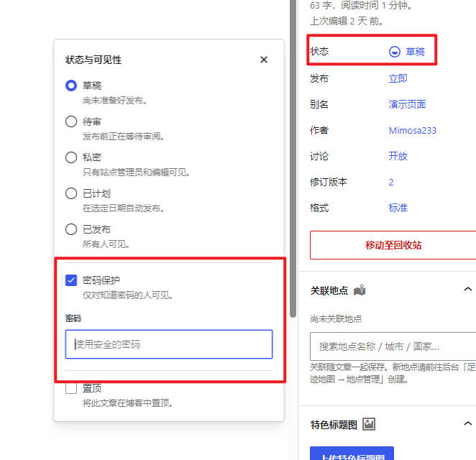
Task: Select the 待审 radio option
Action: click(x=71, y=121)
